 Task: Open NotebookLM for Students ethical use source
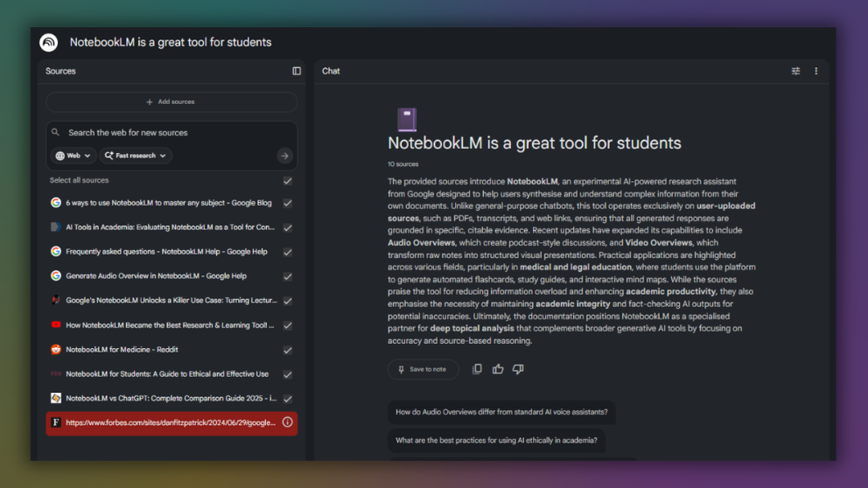click(167, 374)
